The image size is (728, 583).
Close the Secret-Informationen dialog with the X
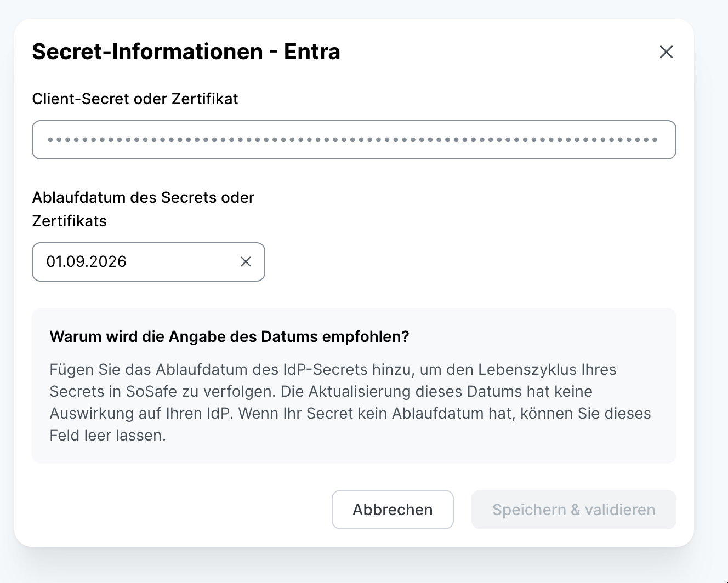coord(666,52)
